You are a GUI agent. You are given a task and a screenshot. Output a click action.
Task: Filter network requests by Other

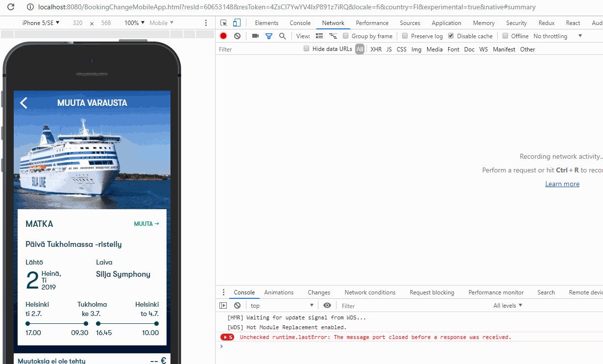tap(528, 49)
